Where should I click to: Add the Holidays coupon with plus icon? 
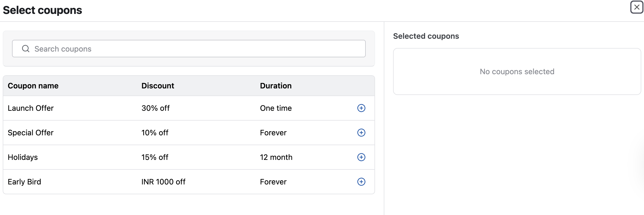[x=361, y=157]
